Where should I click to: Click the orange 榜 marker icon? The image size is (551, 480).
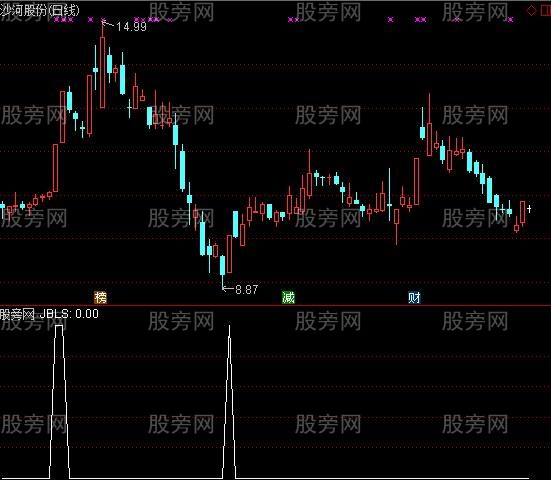point(101,298)
